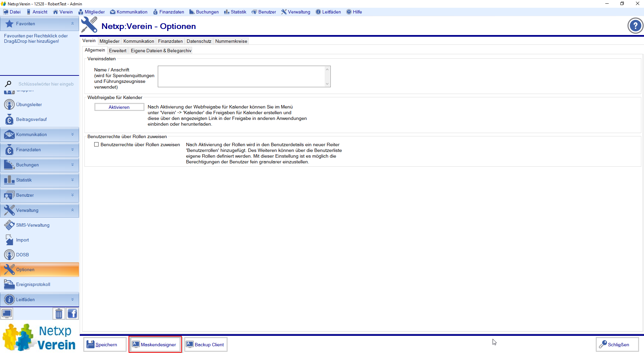Open the Datei menu
Viewport: 644px width, 353px height.
pos(12,12)
